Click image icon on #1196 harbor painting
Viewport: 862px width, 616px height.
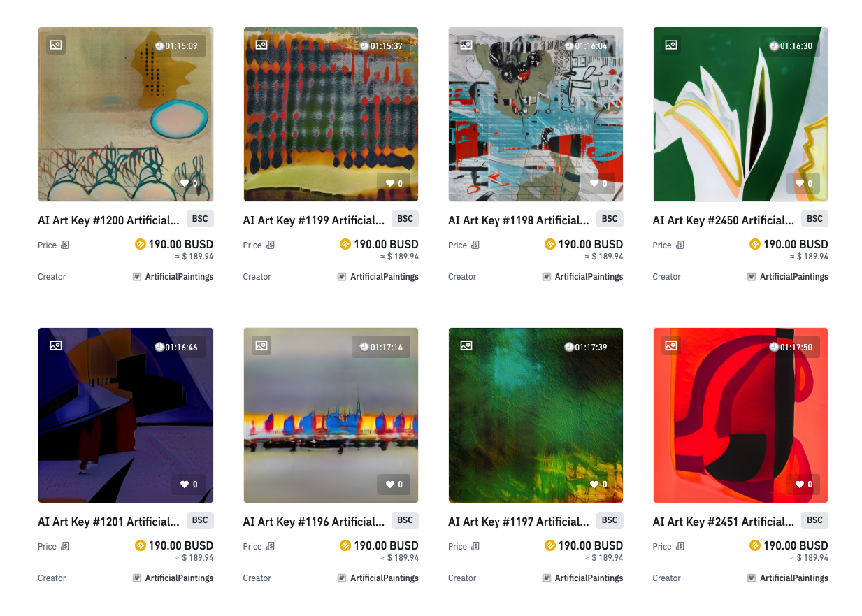pos(261,345)
